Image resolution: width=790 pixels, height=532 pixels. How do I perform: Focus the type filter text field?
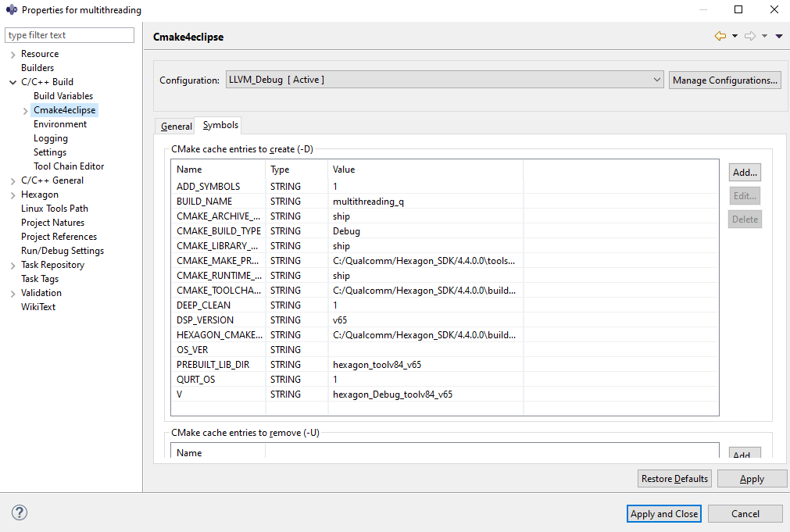click(x=70, y=34)
